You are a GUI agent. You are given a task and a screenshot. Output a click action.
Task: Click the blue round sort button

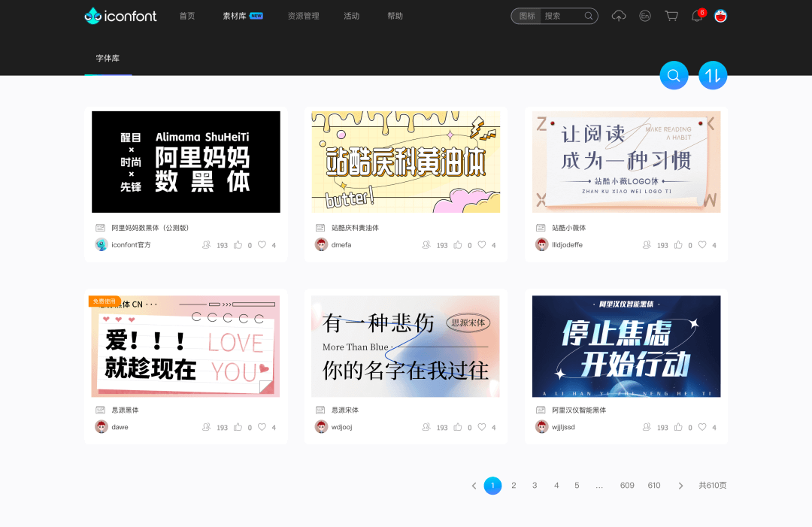(x=713, y=76)
